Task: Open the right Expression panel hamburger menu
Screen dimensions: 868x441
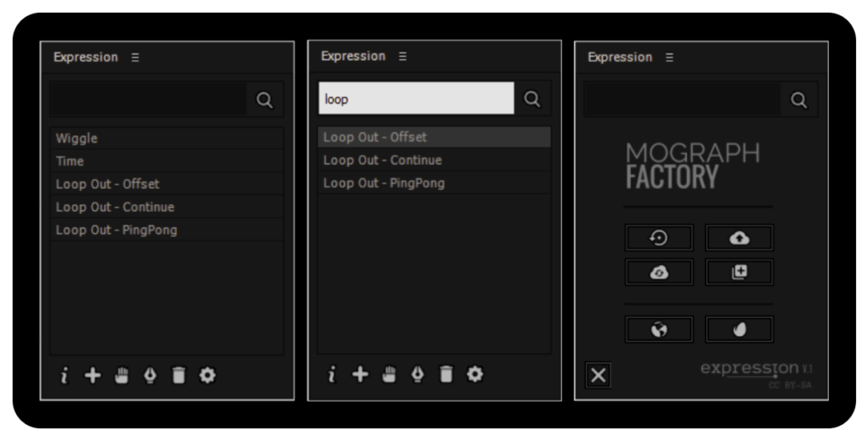Action: [670, 58]
